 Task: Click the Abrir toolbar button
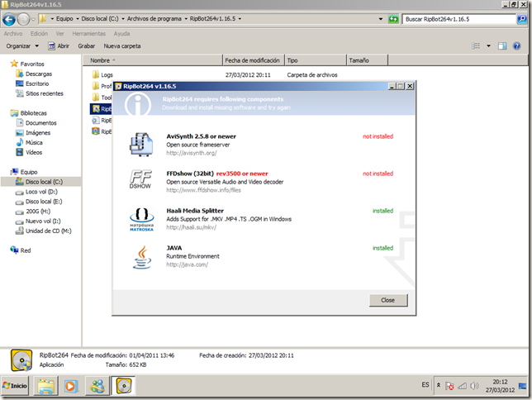pos(59,45)
